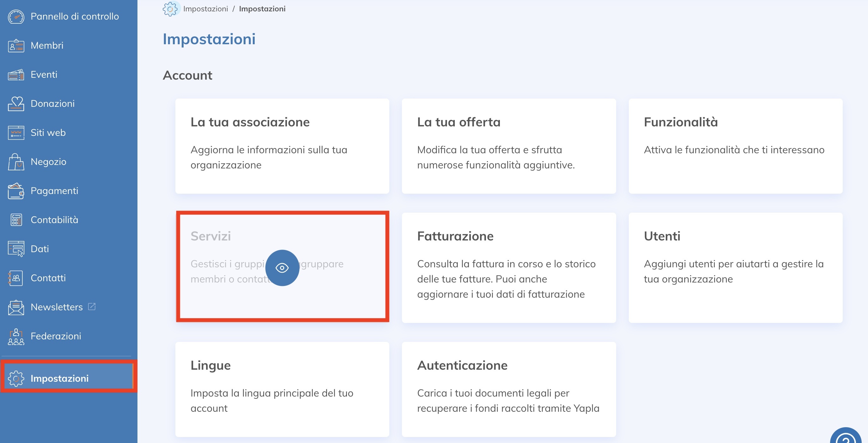Open Eventi using the ticket icon

tap(15, 75)
